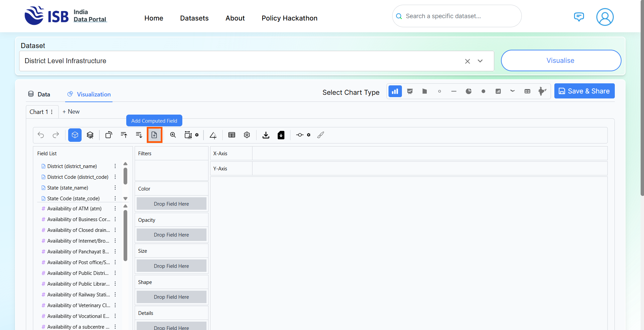Select the pie chart type icon

(x=468, y=91)
